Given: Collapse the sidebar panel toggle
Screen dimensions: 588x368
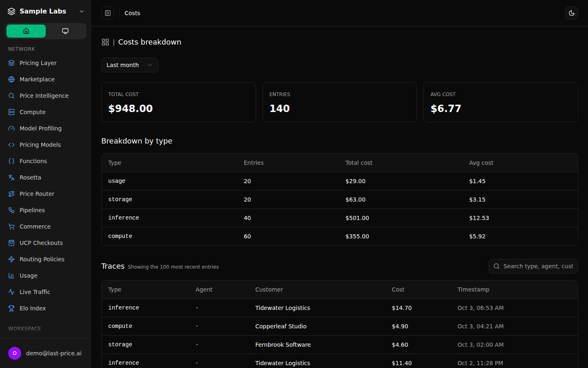Looking at the screenshot, I should [x=108, y=13].
